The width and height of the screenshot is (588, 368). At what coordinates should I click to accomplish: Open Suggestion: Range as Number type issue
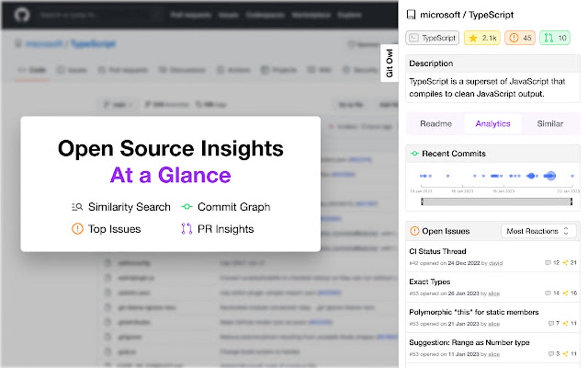tap(469, 343)
